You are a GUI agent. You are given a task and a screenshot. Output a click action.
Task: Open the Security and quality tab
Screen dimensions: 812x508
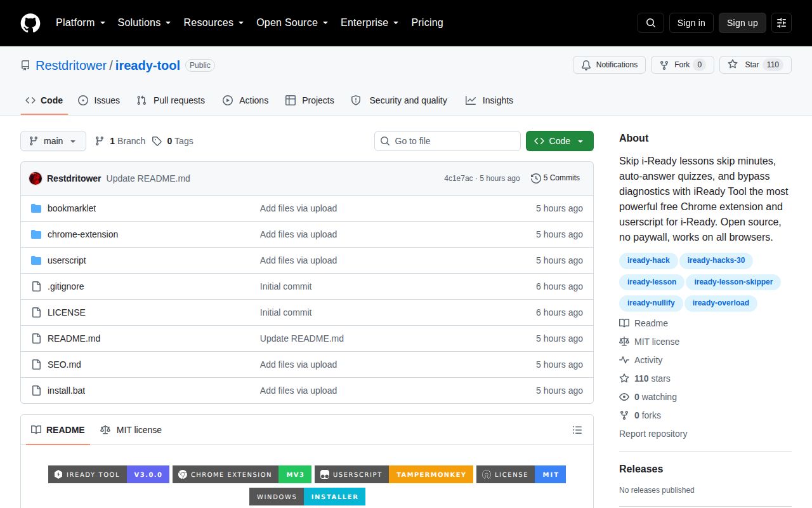pyautogui.click(x=399, y=100)
